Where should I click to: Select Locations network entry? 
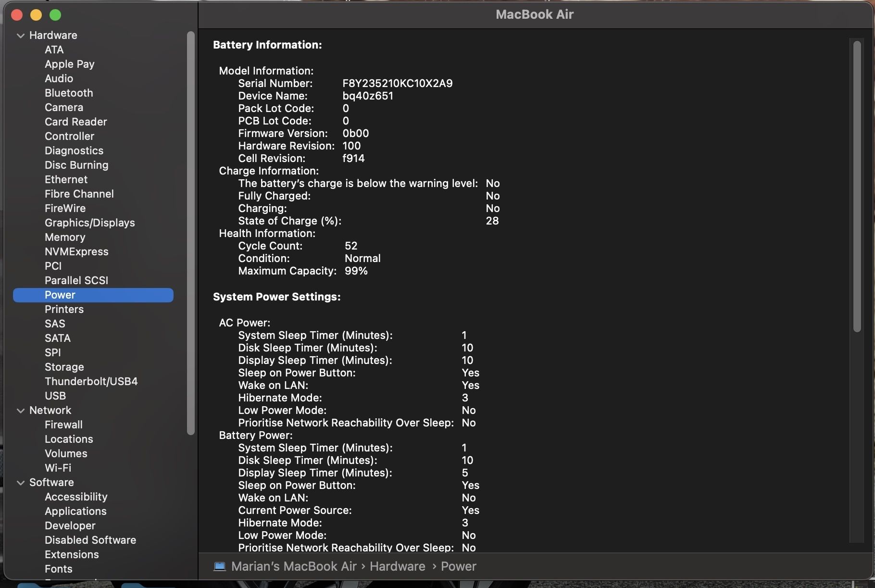coord(69,439)
